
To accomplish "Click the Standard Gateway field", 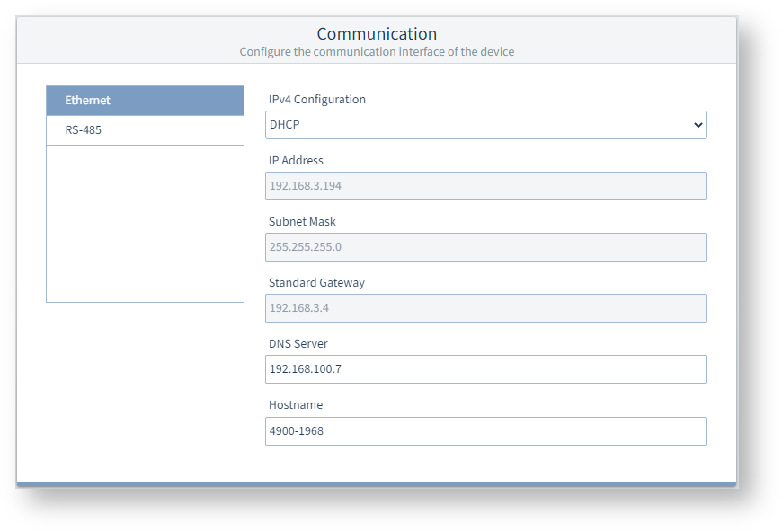I will pos(485,308).
